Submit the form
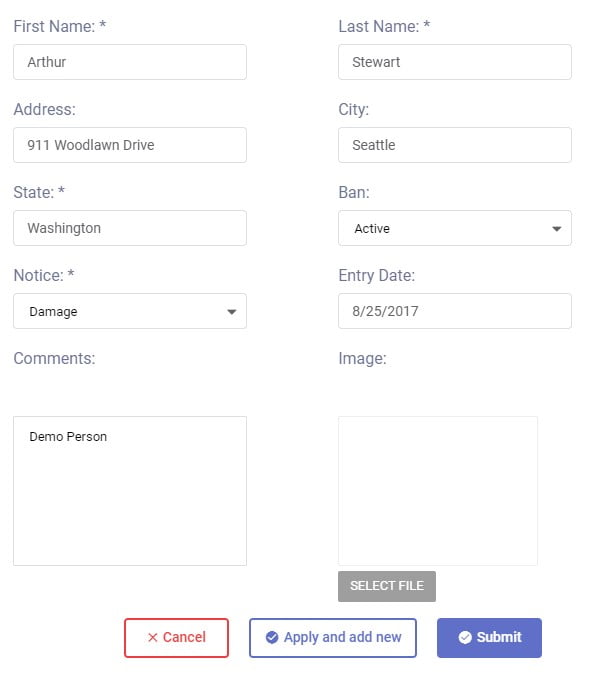Viewport: 590px width, 678px height. tap(489, 638)
